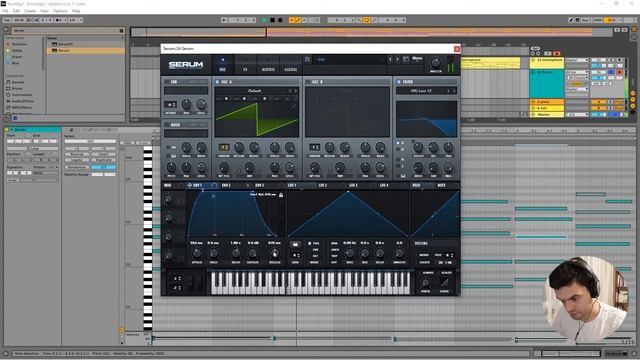This screenshot has width=640, height=360.
Task: Click the LFO RATE knob
Action: [349, 253]
